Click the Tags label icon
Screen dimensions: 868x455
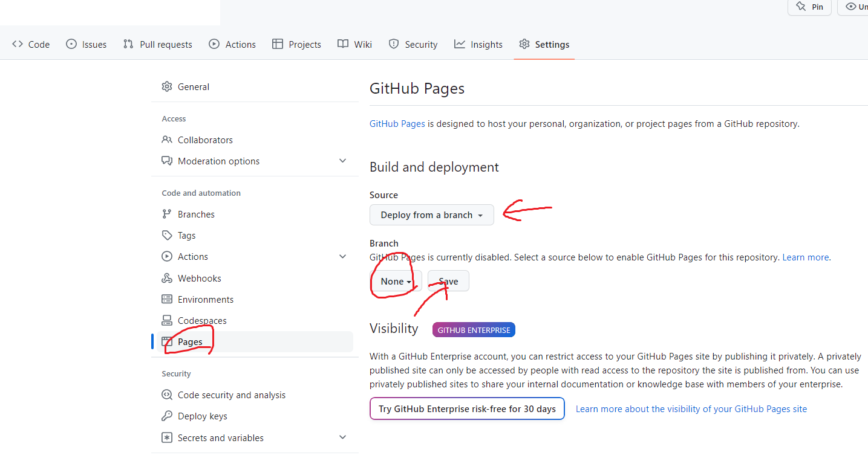point(167,235)
